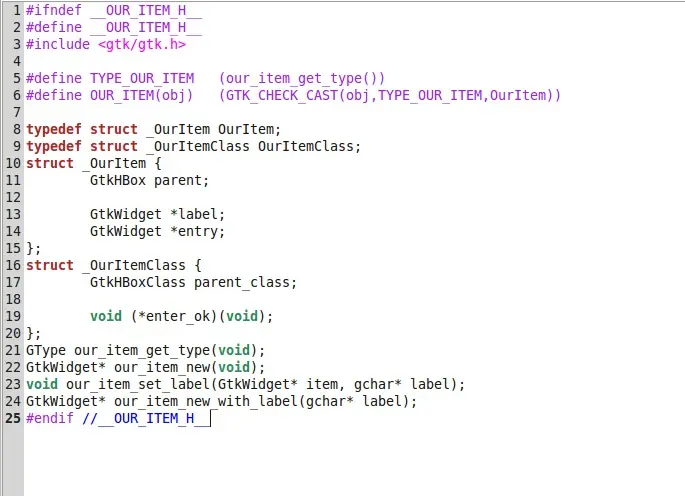Click '_OurItem' struct name on line 10
This screenshot has height=496, width=685.
114,163
